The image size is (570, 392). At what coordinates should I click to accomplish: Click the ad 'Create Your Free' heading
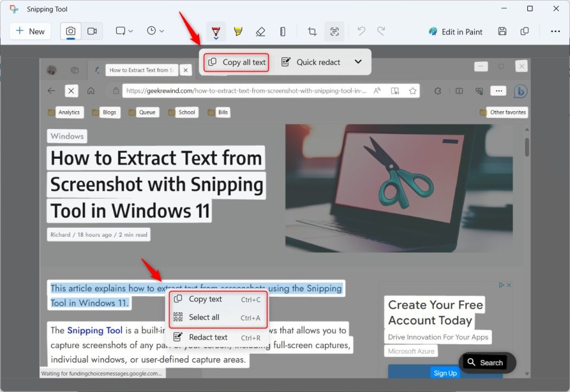tap(435, 305)
